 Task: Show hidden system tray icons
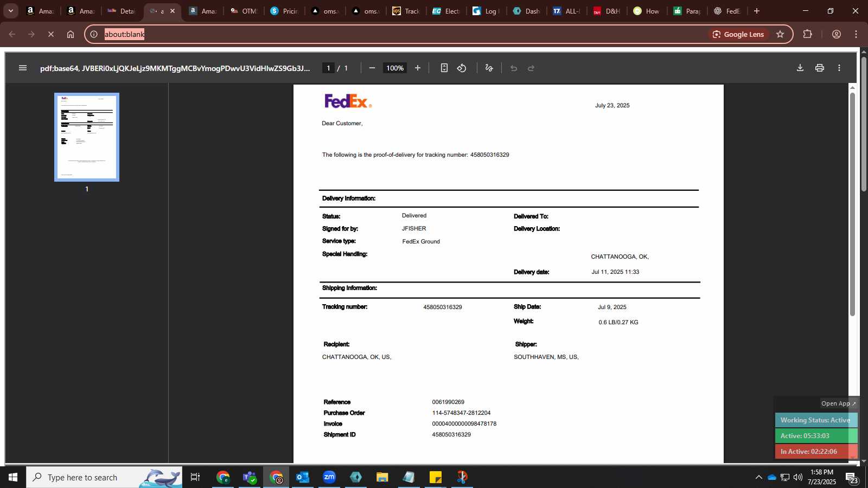[x=758, y=477]
